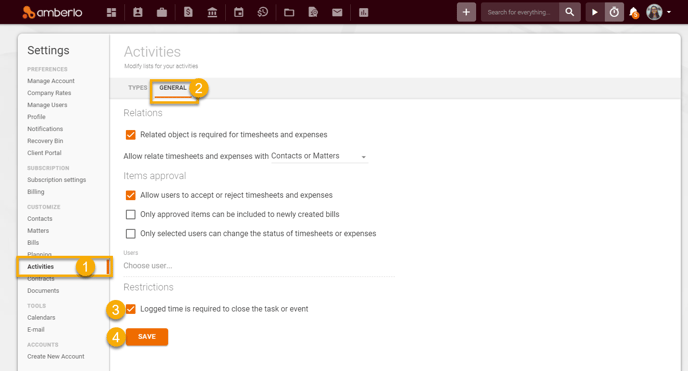Open Documents customization in sidebar

43,291
